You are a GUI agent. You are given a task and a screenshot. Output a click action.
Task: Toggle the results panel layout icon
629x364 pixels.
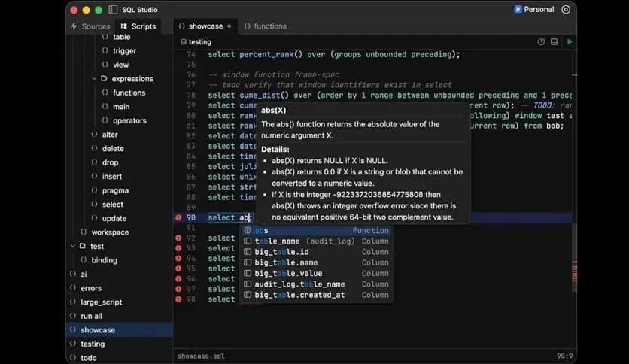555,42
